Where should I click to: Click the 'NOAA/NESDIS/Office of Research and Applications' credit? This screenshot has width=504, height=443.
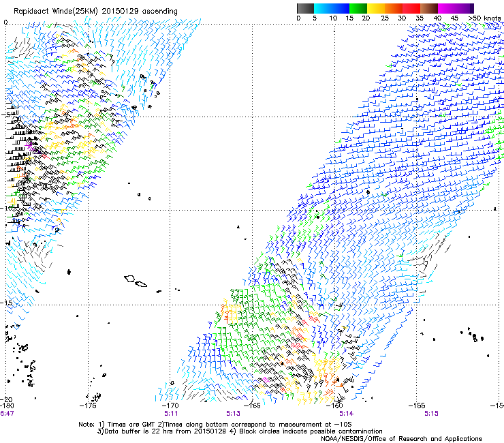coord(401,439)
